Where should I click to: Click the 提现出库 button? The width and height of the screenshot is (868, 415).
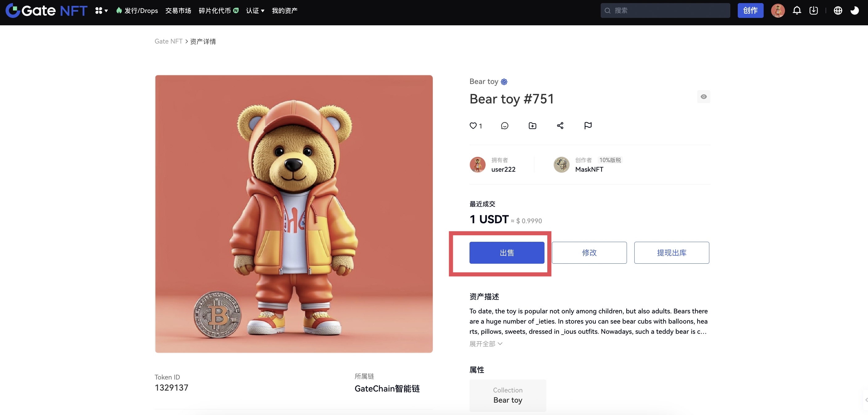pos(671,253)
